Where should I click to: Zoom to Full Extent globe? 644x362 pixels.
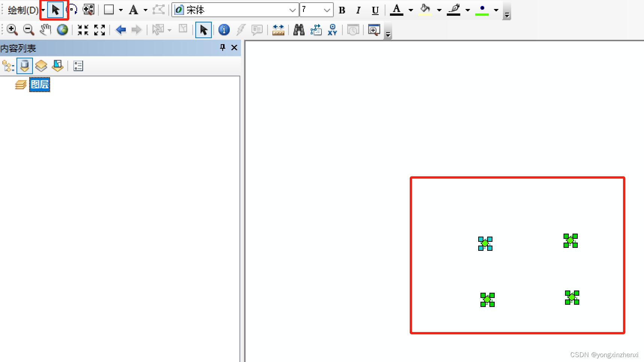coord(62,30)
